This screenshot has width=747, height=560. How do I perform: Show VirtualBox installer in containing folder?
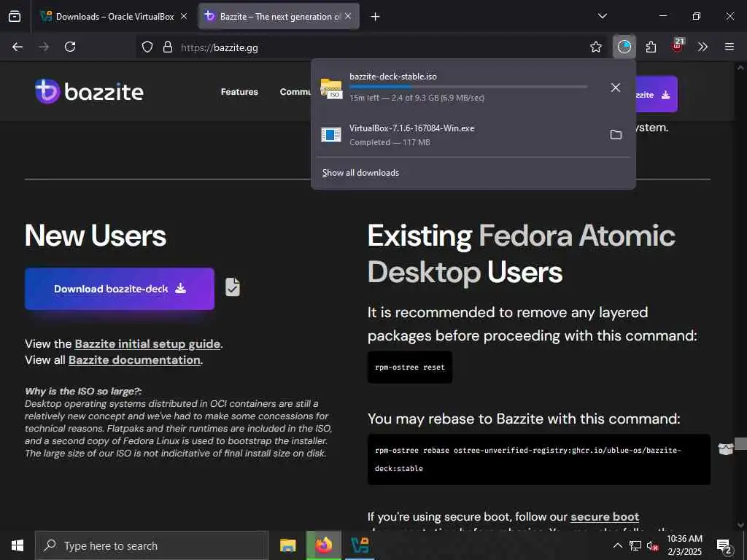click(x=616, y=135)
